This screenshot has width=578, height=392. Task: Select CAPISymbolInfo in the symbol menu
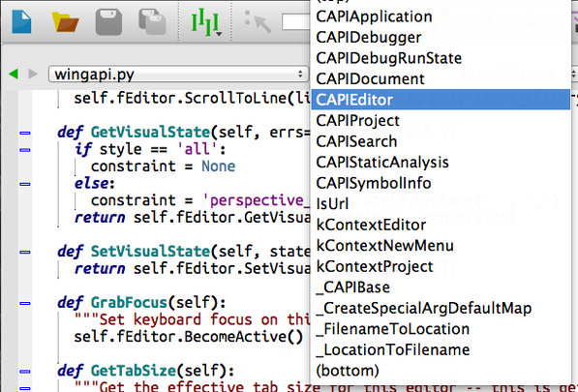[441, 184]
